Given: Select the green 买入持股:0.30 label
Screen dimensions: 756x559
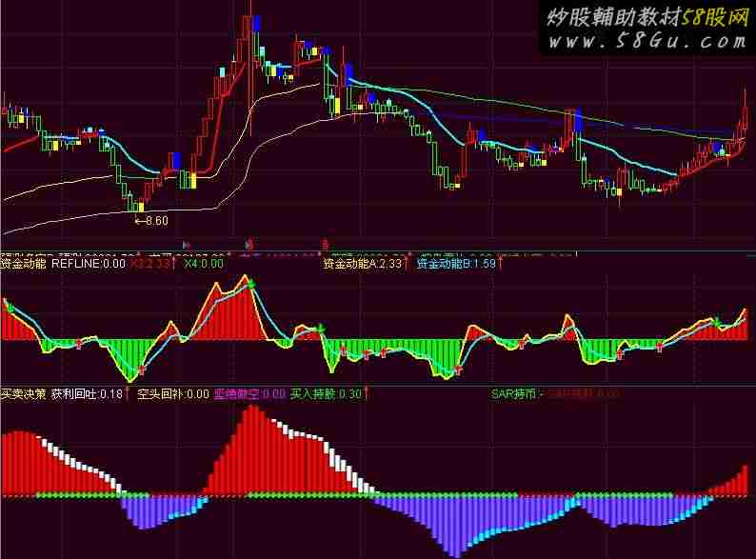Looking at the screenshot, I should pyautogui.click(x=326, y=394).
